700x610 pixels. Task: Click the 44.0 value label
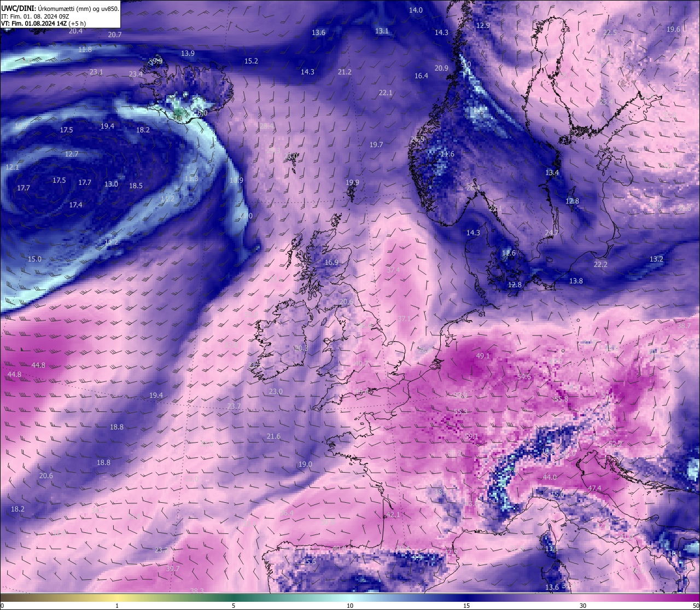point(550,478)
